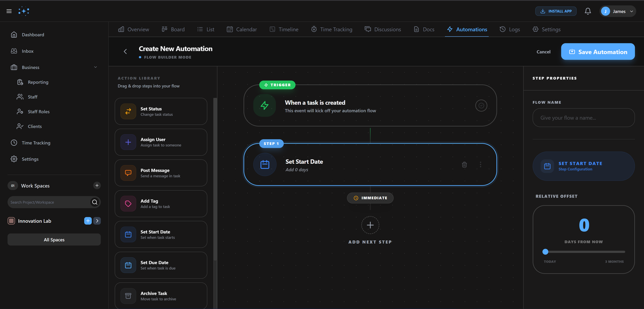Delete Step 1 using trash icon
This screenshot has height=309, width=644.
click(x=464, y=165)
